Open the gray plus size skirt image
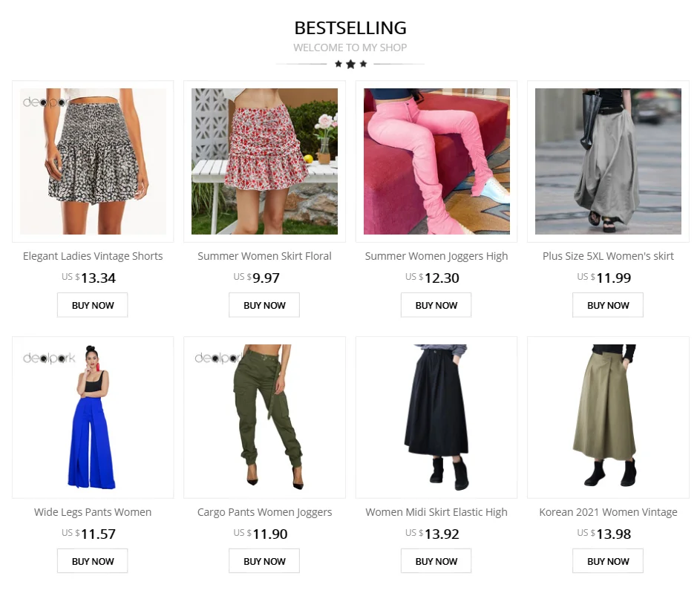This screenshot has width=700, height=596. pyautogui.click(x=608, y=161)
